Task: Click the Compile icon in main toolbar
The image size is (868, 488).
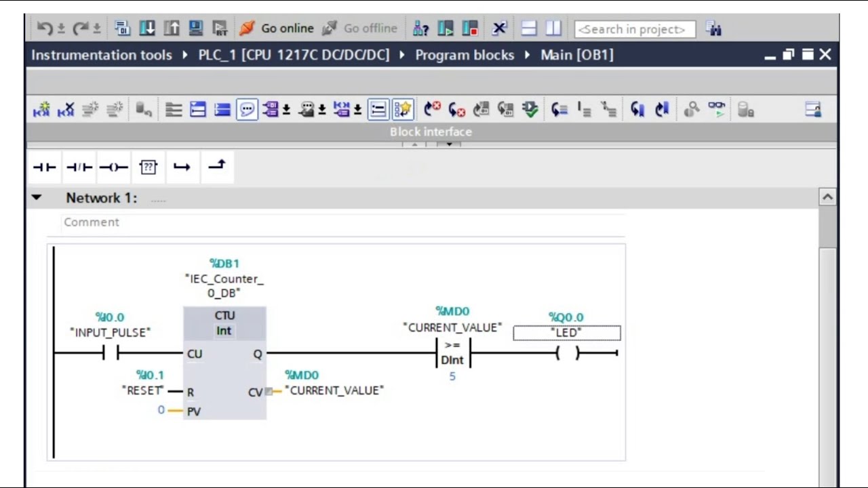Action: point(123,28)
